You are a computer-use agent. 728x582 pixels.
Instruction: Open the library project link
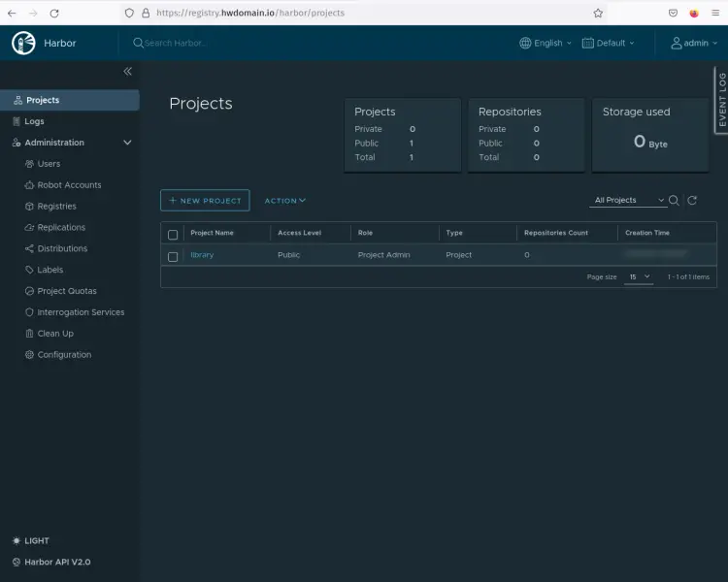[202, 255]
